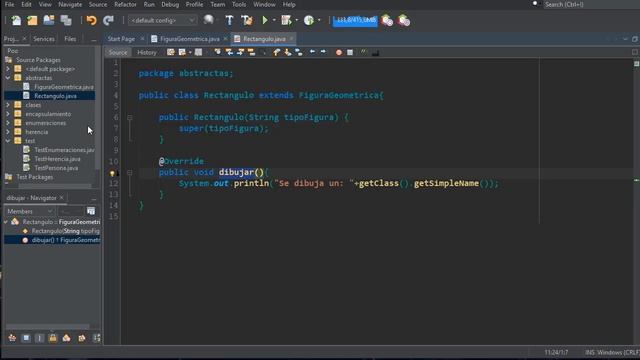
Task: Switch to the Start Page tab
Action: coord(121,39)
